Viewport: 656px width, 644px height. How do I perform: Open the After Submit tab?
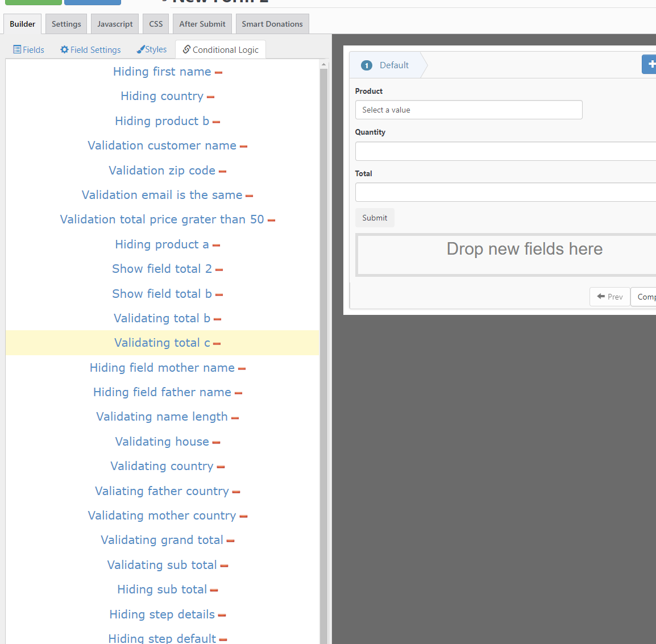coord(202,24)
